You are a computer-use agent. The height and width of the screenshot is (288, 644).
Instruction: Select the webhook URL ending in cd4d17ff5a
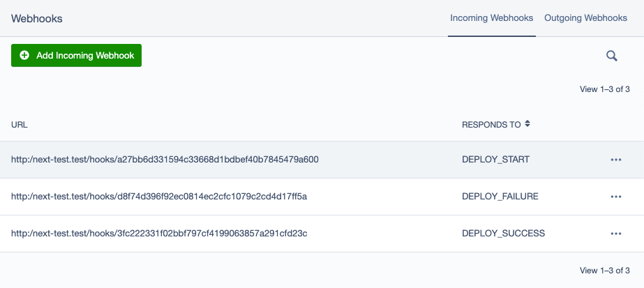(x=159, y=197)
